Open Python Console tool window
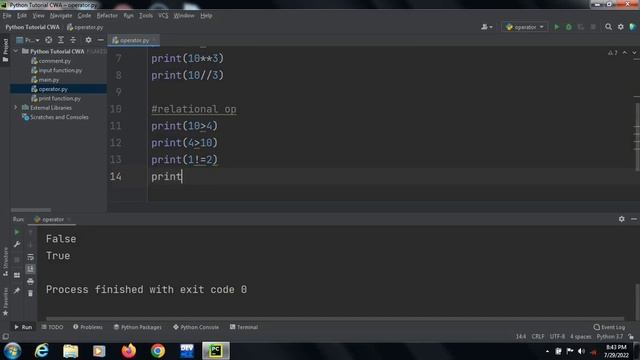640x360 pixels. tap(196, 327)
